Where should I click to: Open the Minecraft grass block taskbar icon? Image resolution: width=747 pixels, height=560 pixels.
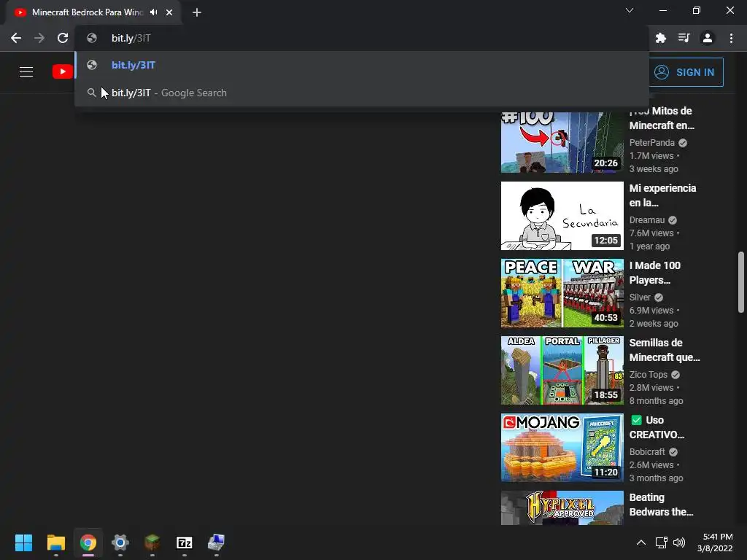[x=152, y=542]
